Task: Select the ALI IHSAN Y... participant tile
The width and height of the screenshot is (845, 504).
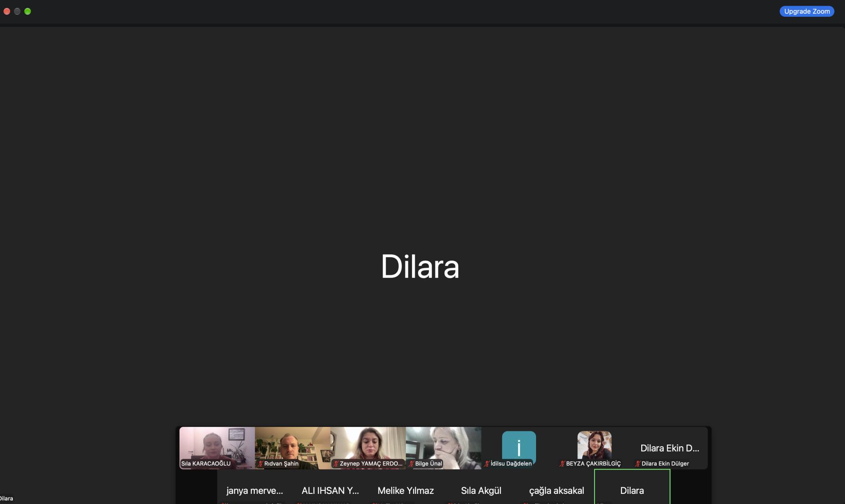Action: [330, 487]
